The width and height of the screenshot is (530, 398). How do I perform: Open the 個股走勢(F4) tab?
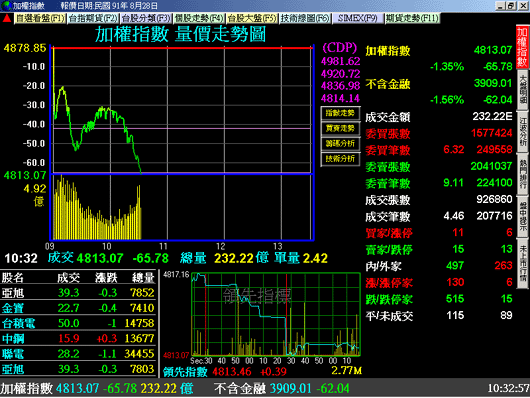coord(199,18)
